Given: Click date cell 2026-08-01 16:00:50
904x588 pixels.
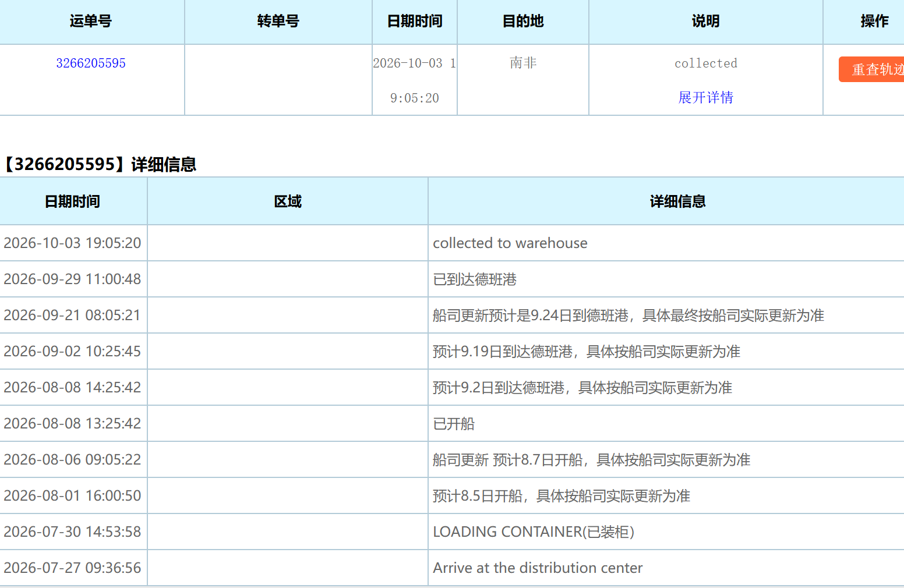Looking at the screenshot, I should [73, 495].
